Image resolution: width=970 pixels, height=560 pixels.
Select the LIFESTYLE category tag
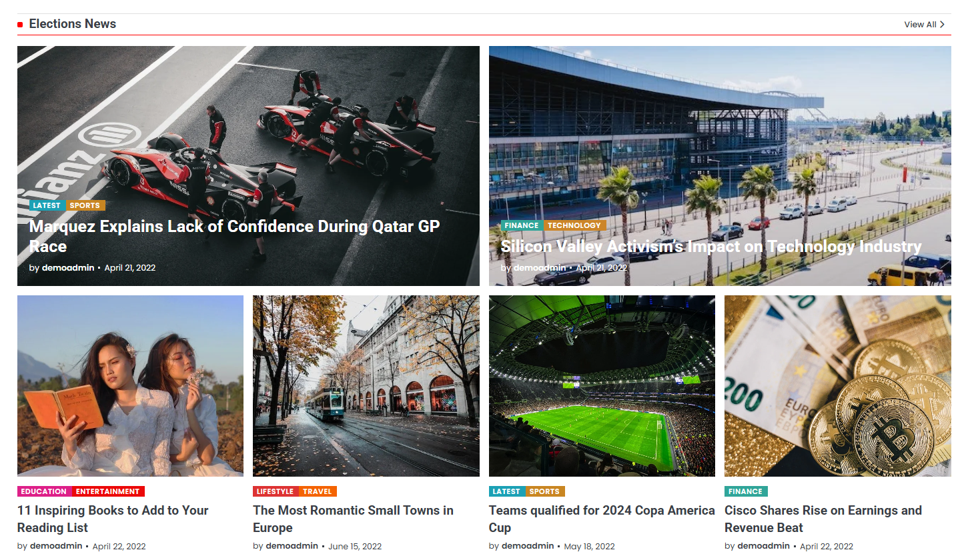pos(275,491)
